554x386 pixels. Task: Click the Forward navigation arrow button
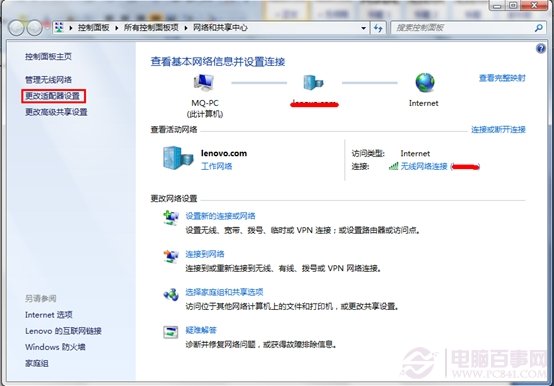(35, 28)
